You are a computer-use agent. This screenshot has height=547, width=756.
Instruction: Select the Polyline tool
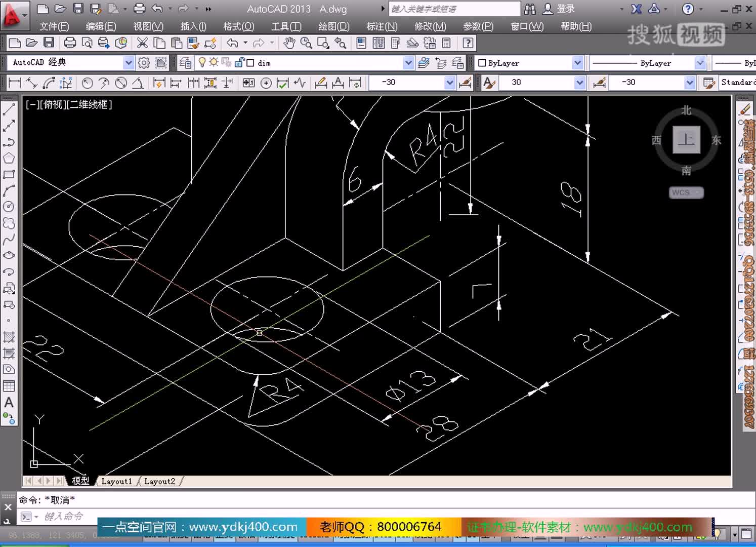[x=9, y=142]
